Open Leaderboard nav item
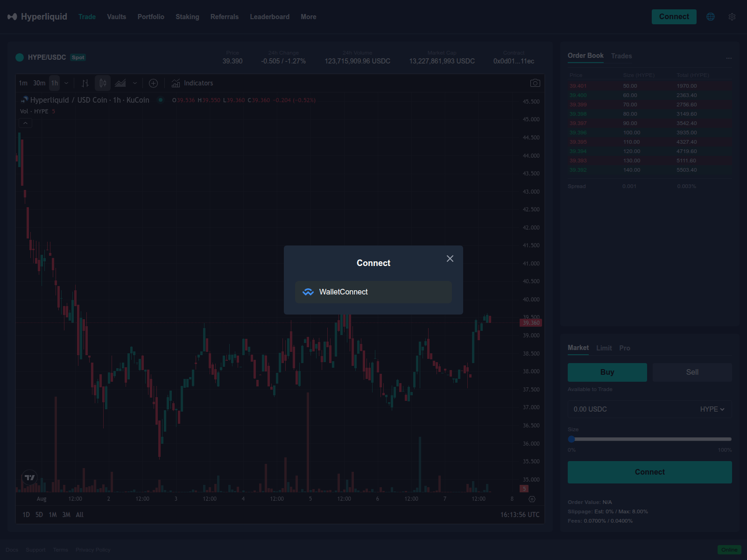 [x=270, y=17]
